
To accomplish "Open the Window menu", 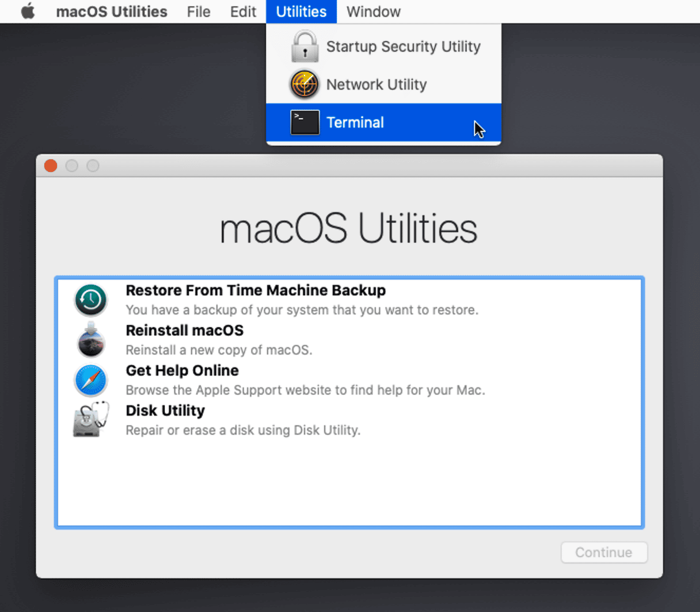I will [x=373, y=12].
